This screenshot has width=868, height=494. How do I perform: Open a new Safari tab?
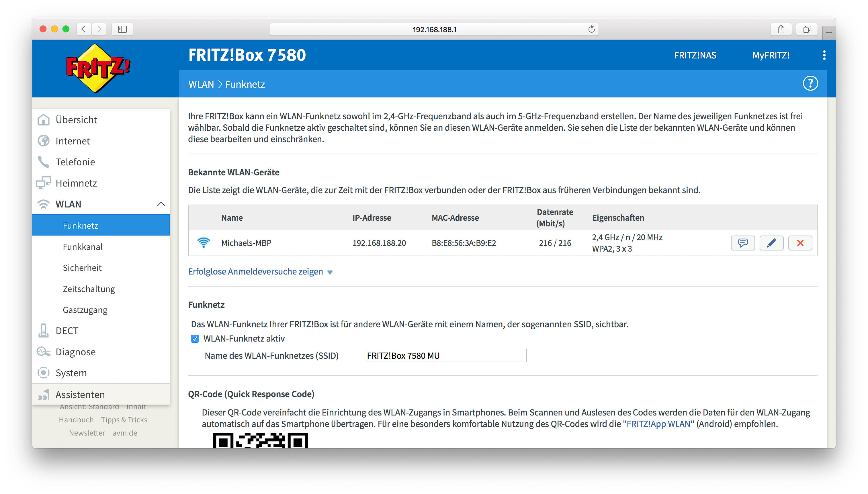828,33
